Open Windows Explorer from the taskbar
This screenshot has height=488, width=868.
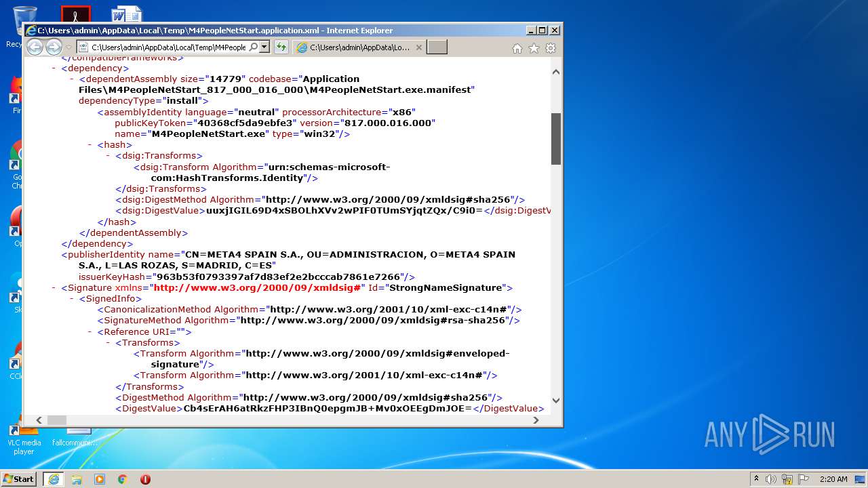coord(77,479)
